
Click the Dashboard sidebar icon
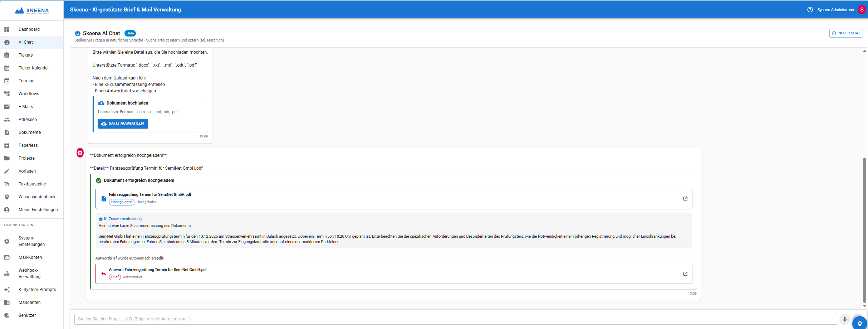pos(7,29)
